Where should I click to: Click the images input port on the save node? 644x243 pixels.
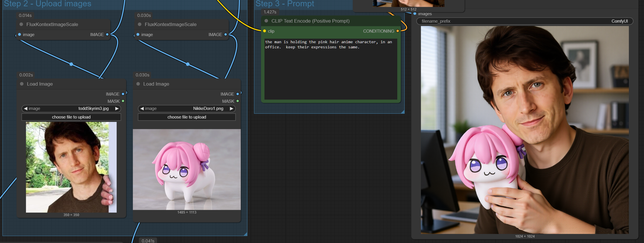(x=415, y=13)
